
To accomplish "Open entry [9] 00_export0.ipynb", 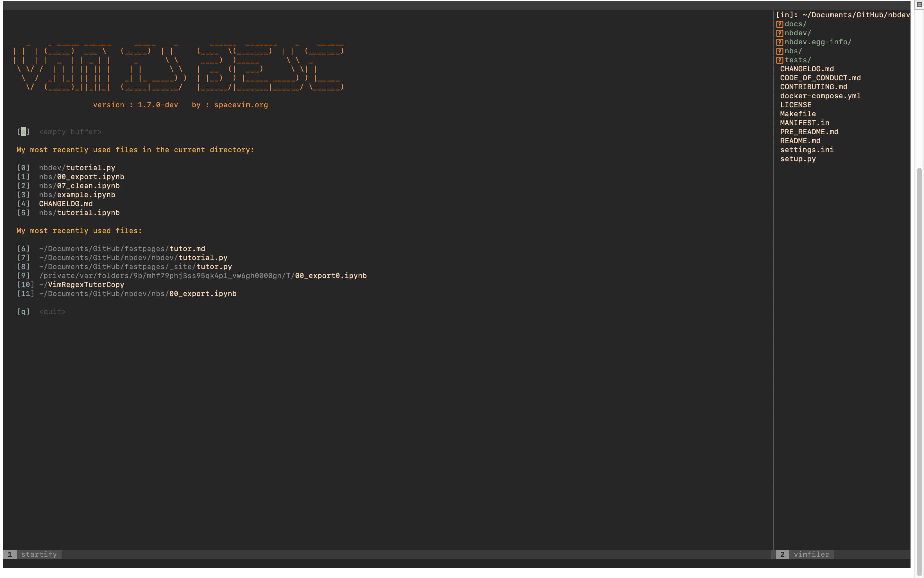I will click(192, 276).
